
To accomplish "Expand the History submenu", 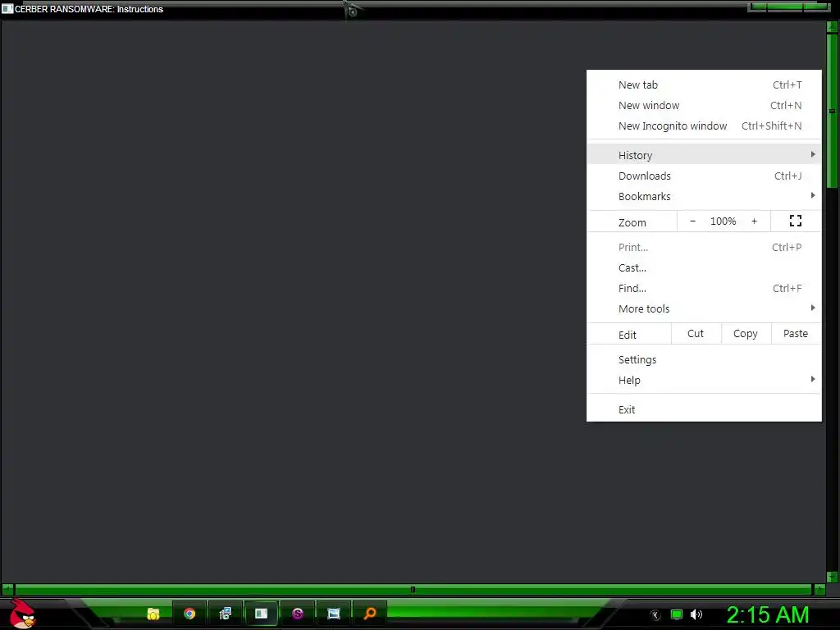I will [704, 155].
